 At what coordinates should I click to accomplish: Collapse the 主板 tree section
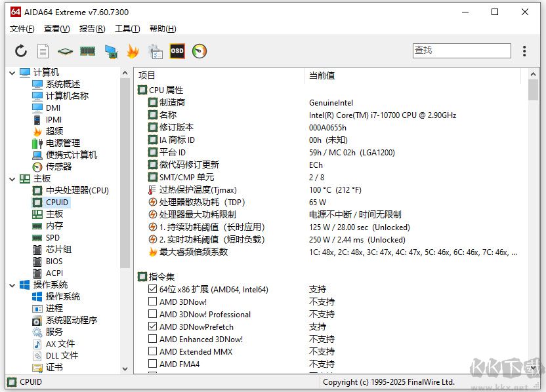pos(12,178)
